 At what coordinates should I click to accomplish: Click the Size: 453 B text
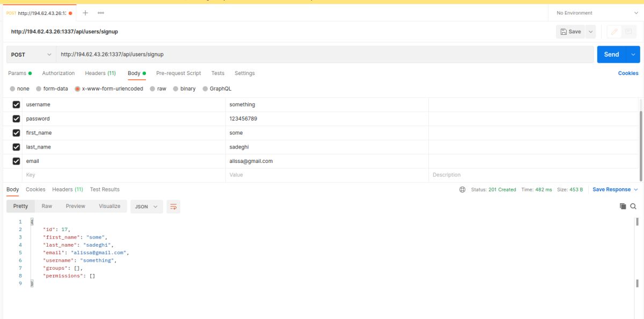pos(570,190)
